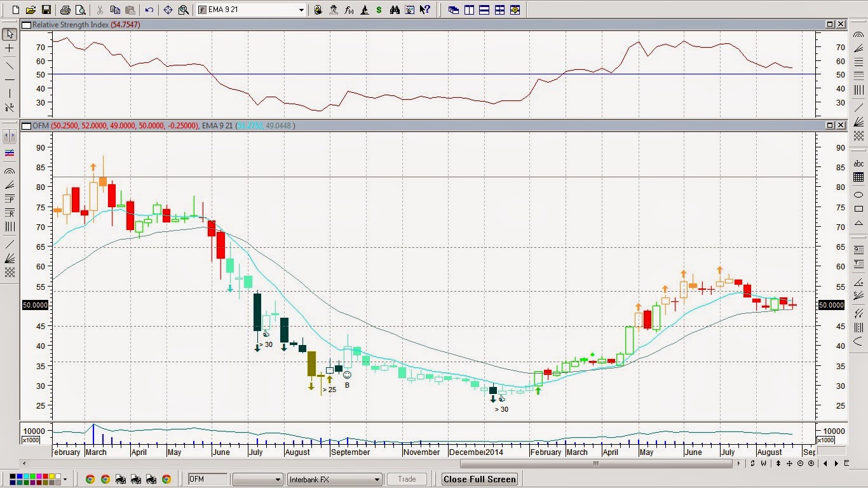Save using the floppy disk icon

point(46,10)
